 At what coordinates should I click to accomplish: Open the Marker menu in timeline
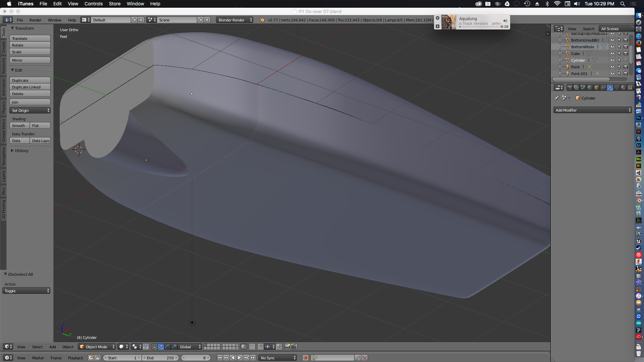[38, 358]
